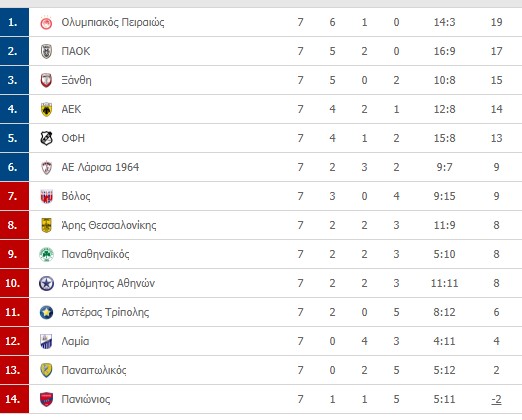Click the ΠΑΟΚ team logo
522x420 pixels.
46,52
